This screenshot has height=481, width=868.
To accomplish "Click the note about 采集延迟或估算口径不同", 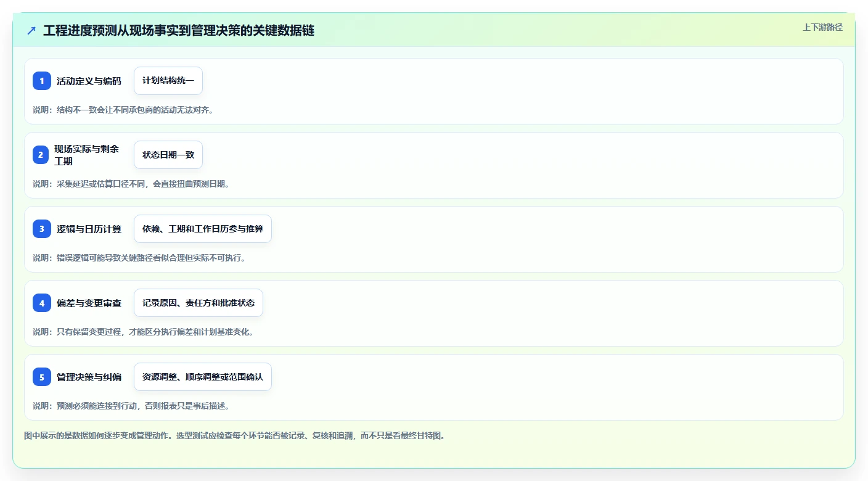I will pos(131,184).
